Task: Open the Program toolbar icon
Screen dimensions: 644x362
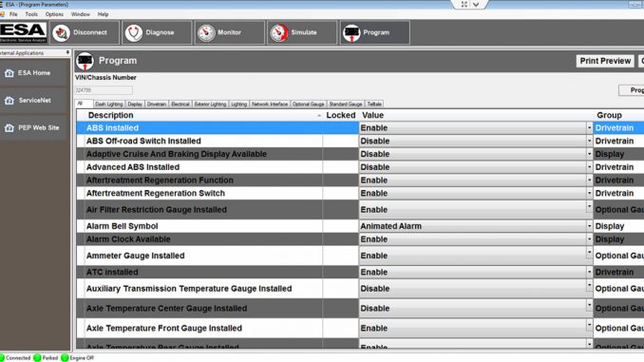Action: pos(351,33)
